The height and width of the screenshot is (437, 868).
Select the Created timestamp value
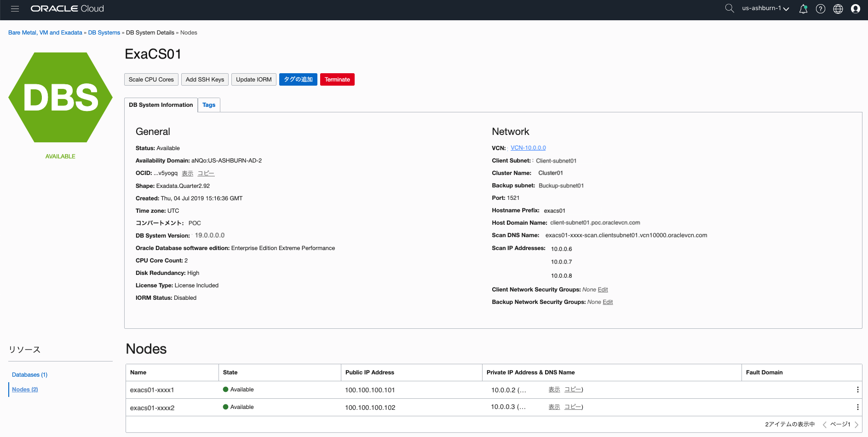pos(201,198)
